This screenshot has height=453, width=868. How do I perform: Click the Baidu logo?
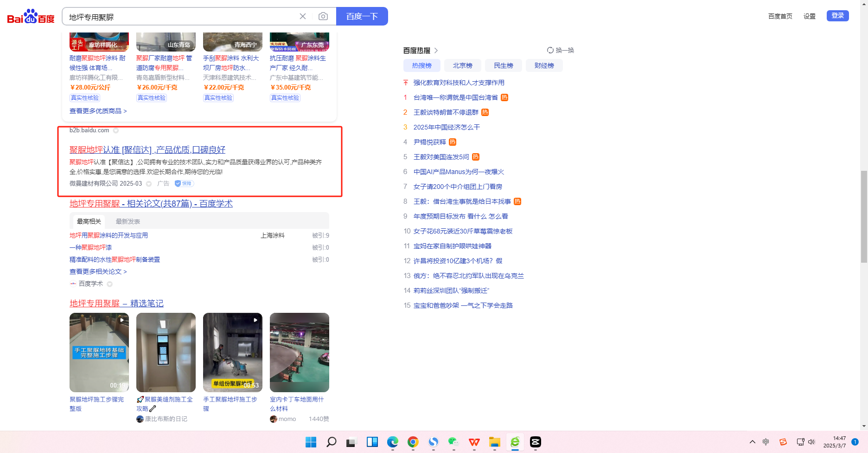tap(31, 17)
